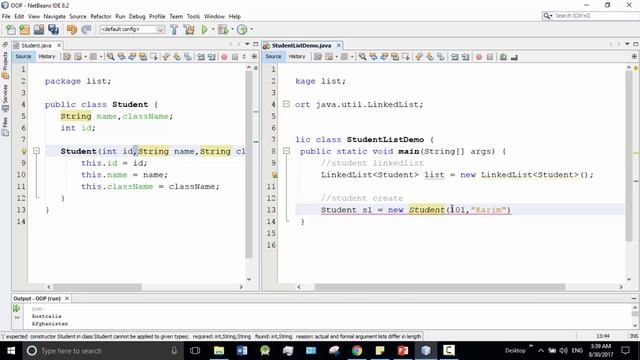Open the Team menu
Image resolution: width=640 pixels, height=360 pixels.
(176, 16)
